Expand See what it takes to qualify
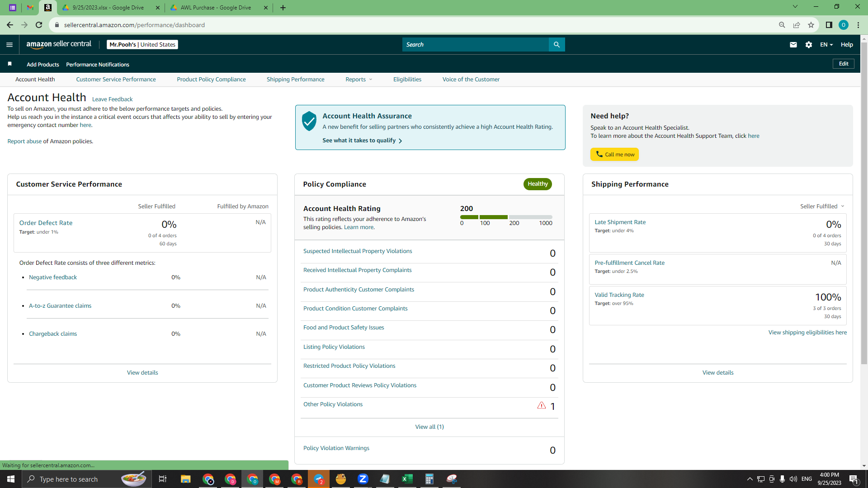Viewport: 868px width, 488px height. click(x=362, y=141)
